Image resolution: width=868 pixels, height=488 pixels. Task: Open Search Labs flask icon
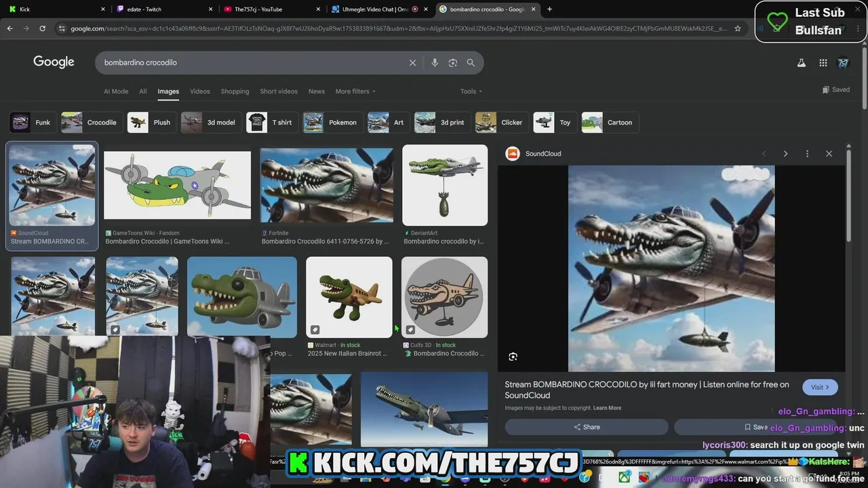[801, 63]
